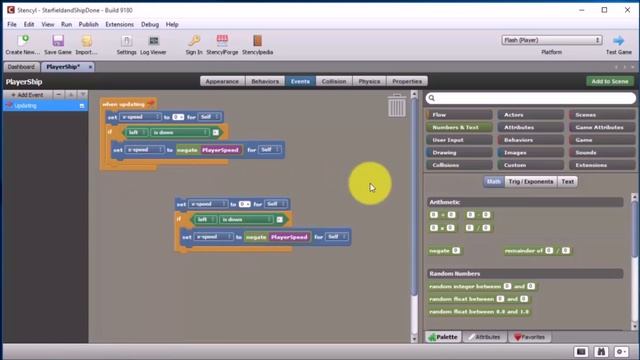640x360 pixels.
Task: Open left key dropdown in attached if block
Action: pyautogui.click(x=137, y=133)
